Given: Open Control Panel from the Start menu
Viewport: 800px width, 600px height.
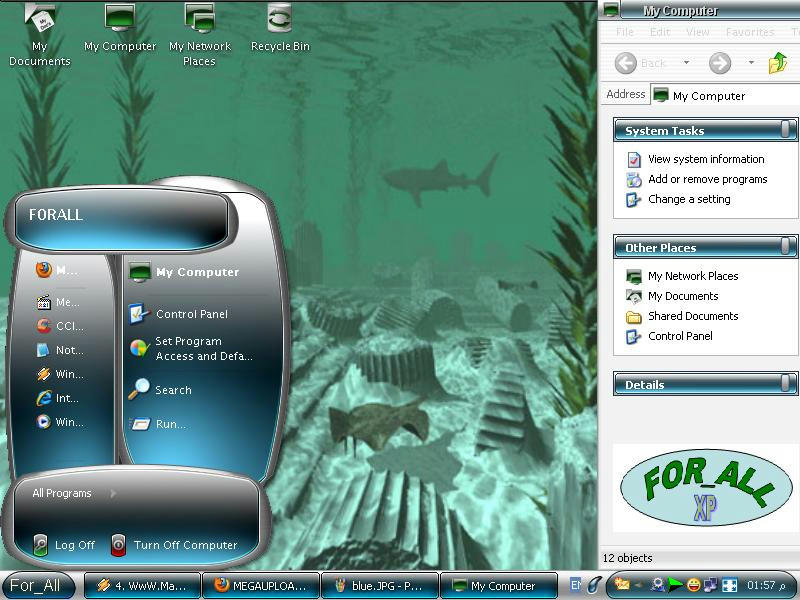Looking at the screenshot, I should [x=179, y=314].
